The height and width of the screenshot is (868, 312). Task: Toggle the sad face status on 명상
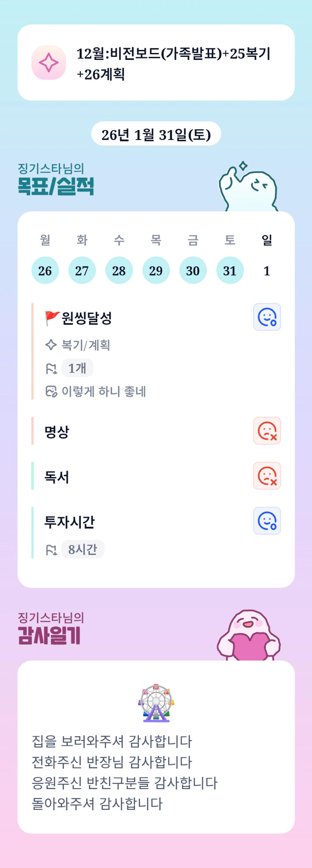[x=267, y=431]
